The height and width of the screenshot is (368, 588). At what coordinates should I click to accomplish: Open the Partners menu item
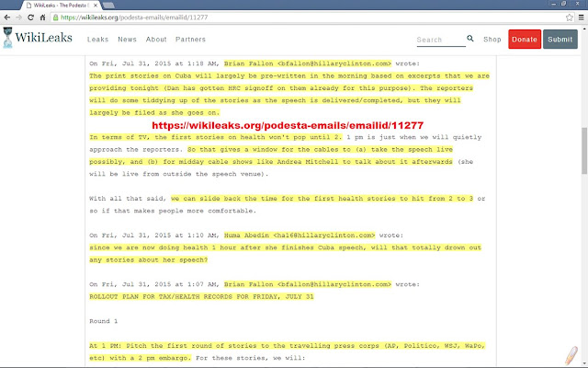tap(190, 40)
